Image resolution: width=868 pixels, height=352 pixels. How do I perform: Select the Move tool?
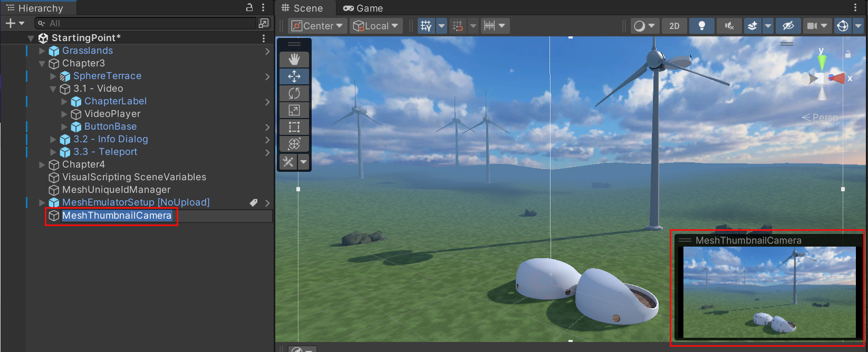point(294,76)
